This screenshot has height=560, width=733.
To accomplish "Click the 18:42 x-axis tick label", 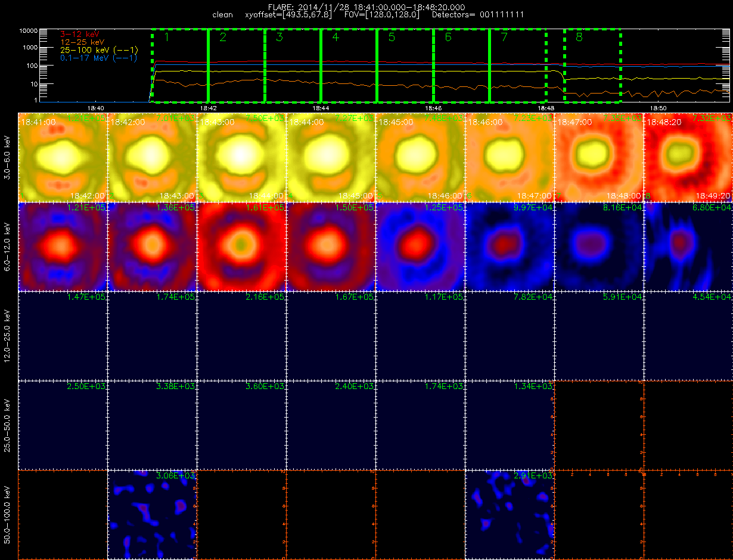I will coord(208,108).
